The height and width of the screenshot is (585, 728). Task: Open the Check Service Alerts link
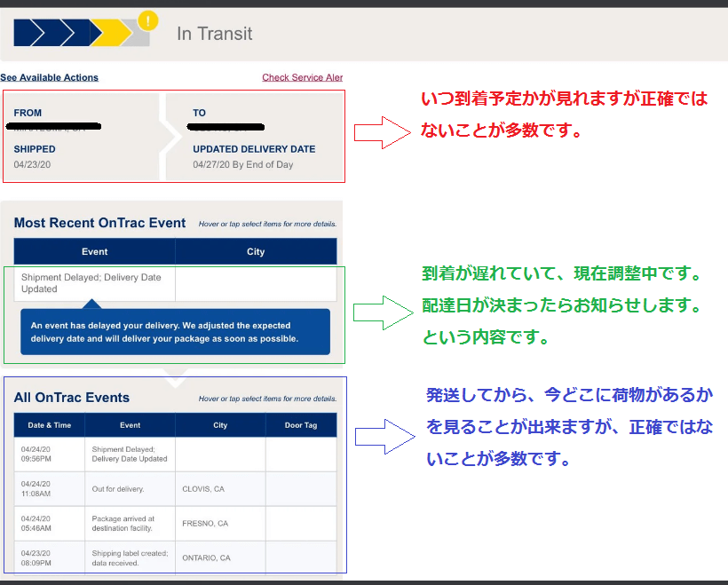[x=302, y=77]
